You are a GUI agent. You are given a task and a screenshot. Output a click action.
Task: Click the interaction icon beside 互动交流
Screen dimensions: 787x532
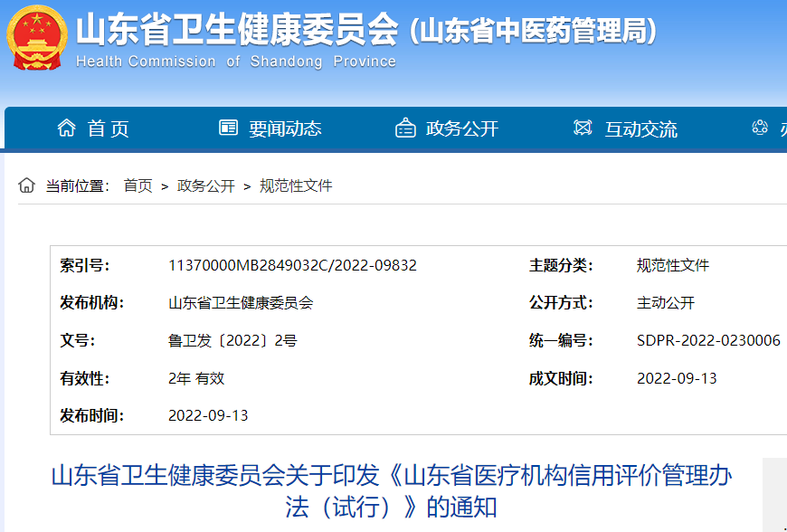click(583, 128)
